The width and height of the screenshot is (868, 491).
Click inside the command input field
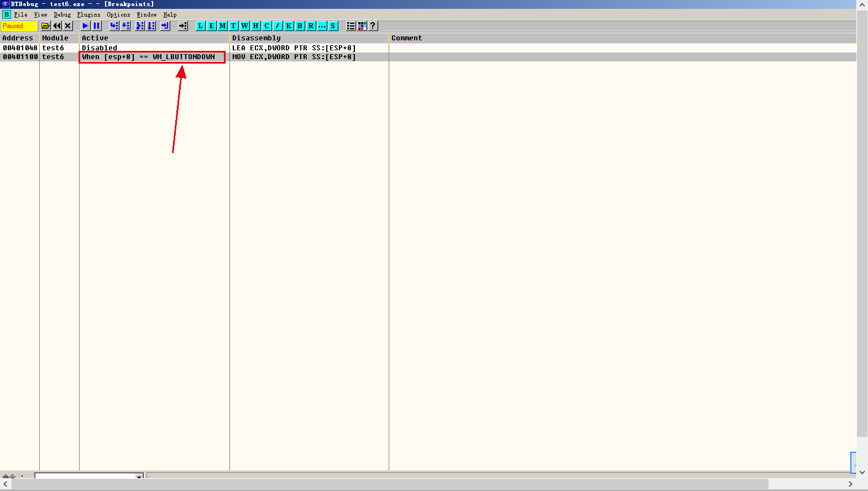click(x=85, y=476)
